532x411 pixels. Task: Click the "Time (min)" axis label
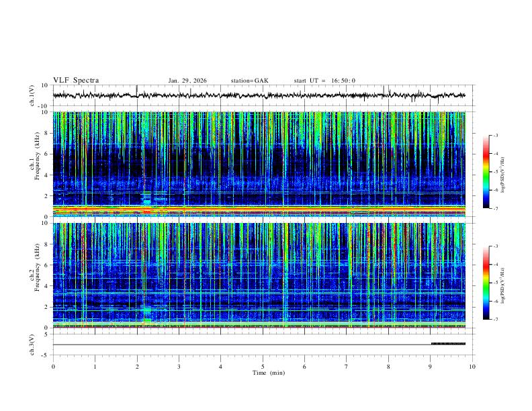pos(269,373)
